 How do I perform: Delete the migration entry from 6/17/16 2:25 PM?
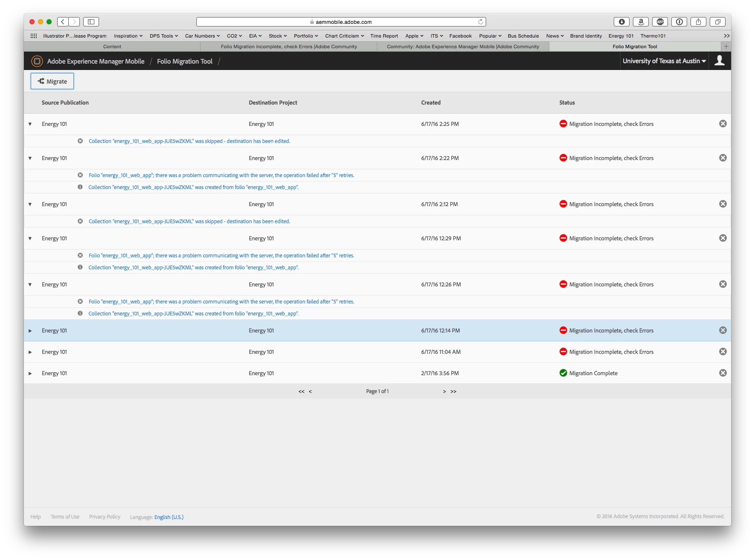[723, 124]
